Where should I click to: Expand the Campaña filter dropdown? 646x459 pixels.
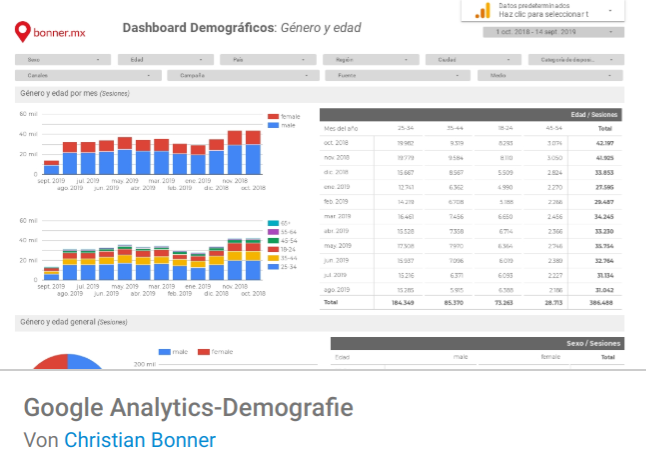tap(243, 75)
